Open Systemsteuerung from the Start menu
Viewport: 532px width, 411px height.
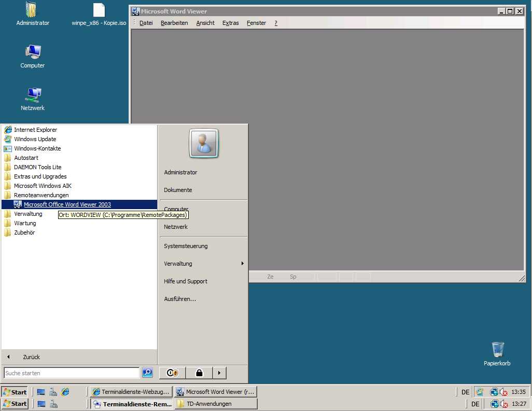point(186,246)
